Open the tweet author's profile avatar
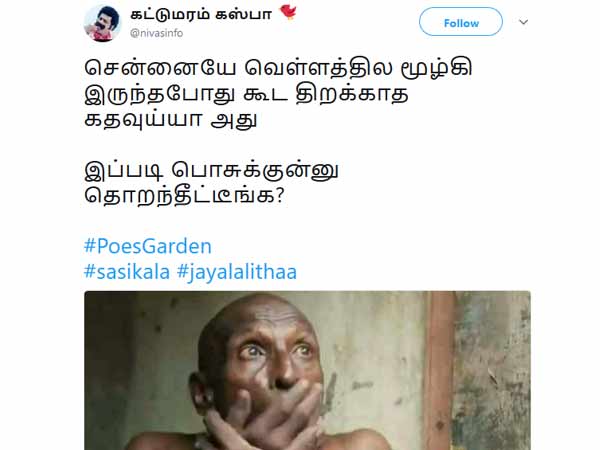The height and width of the screenshot is (450, 600). (103, 23)
